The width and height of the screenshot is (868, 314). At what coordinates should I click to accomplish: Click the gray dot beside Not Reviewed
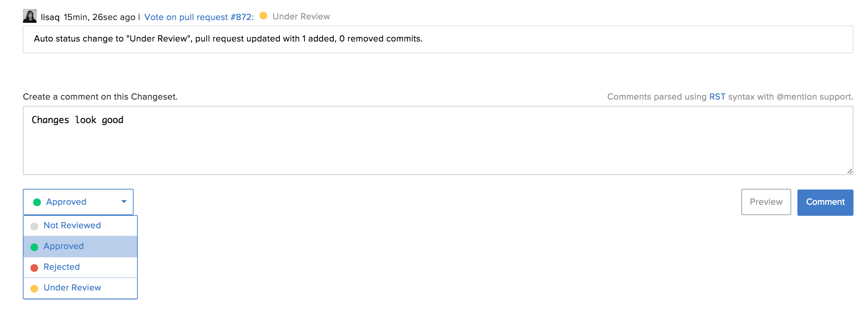pos(34,227)
